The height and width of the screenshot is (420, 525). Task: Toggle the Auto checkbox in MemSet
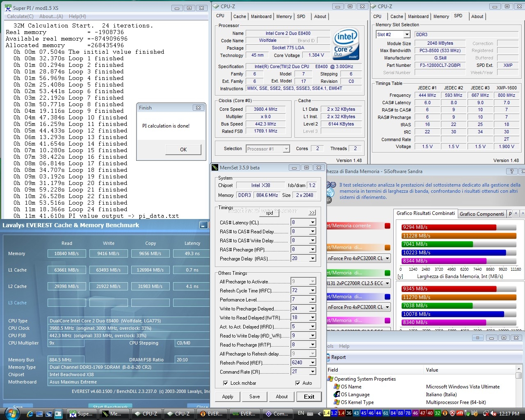[x=298, y=383]
